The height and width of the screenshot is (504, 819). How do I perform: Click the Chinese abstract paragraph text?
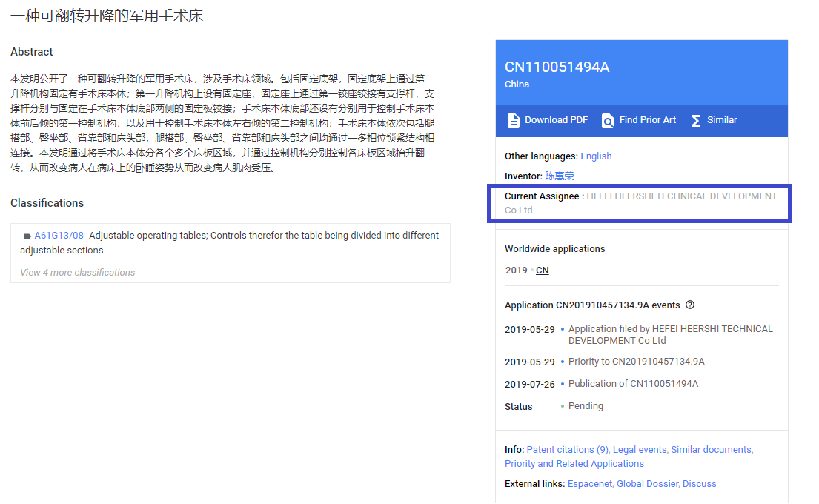[x=222, y=123]
